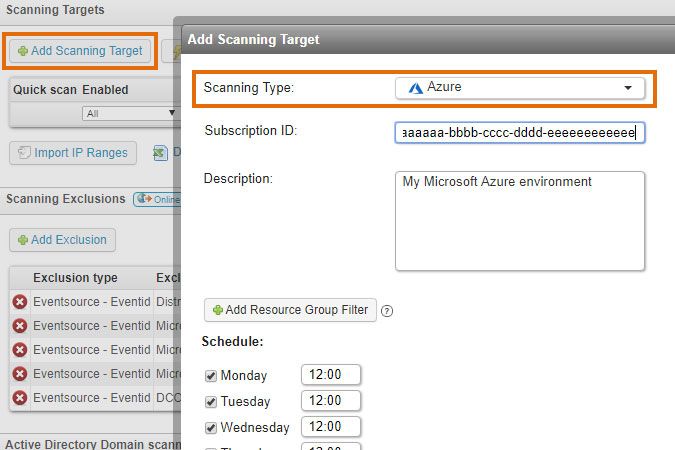675x450 pixels.
Task: Uncheck the Monday schedule checkbox
Action: (x=211, y=376)
